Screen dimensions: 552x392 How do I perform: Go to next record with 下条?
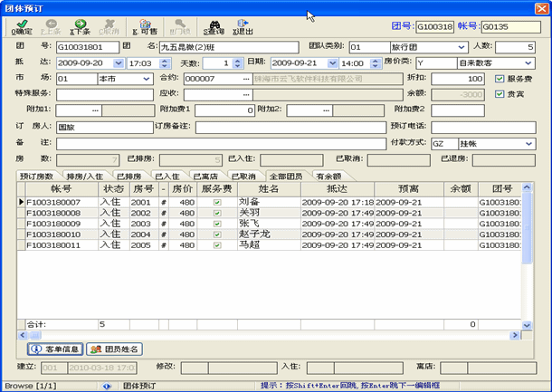[x=79, y=24]
